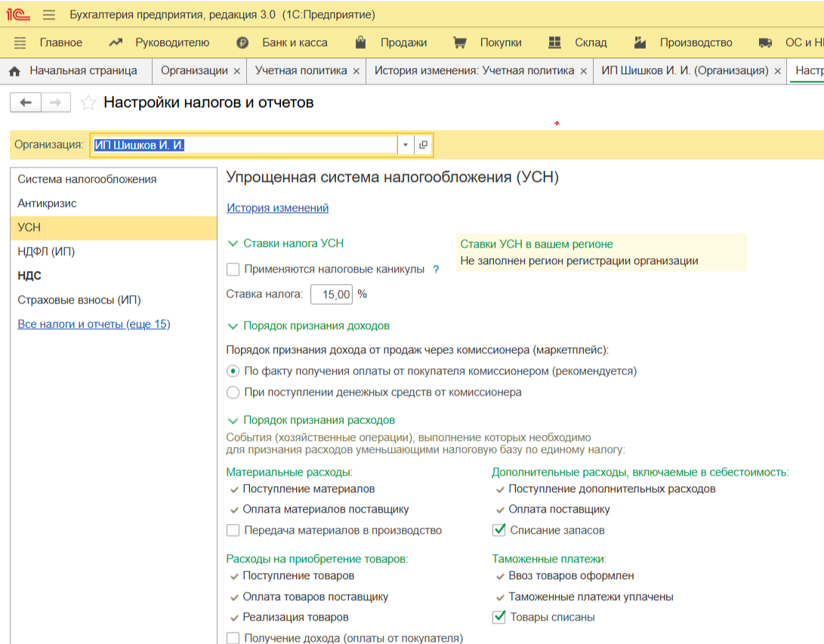Click the ОС и НМА truck icon
This screenshot has height=644, width=824.
pos(765,43)
